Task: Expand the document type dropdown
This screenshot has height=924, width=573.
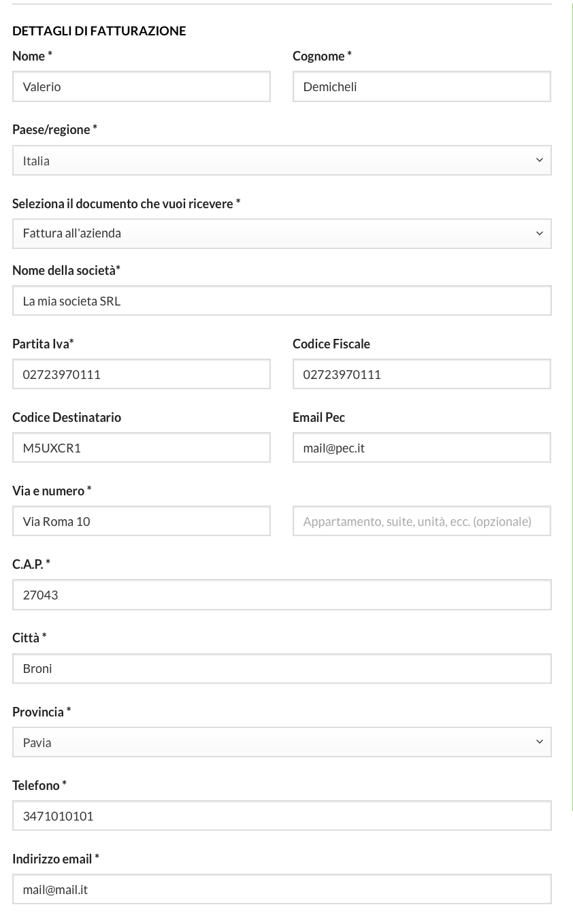Action: pos(282,233)
